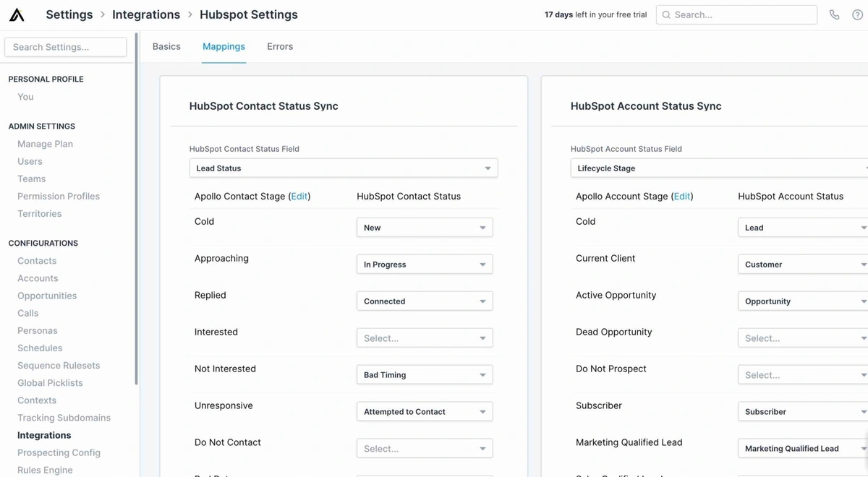Click Edit link beside Apollo Account Stage
868x477 pixels.
coord(682,196)
